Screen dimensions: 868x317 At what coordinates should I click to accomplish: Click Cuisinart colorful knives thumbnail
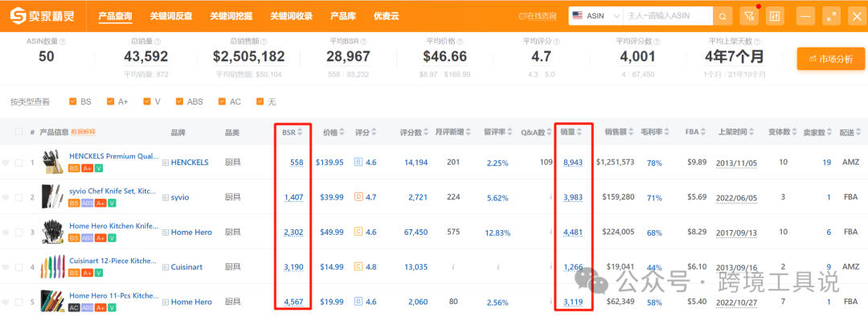pos(52,266)
